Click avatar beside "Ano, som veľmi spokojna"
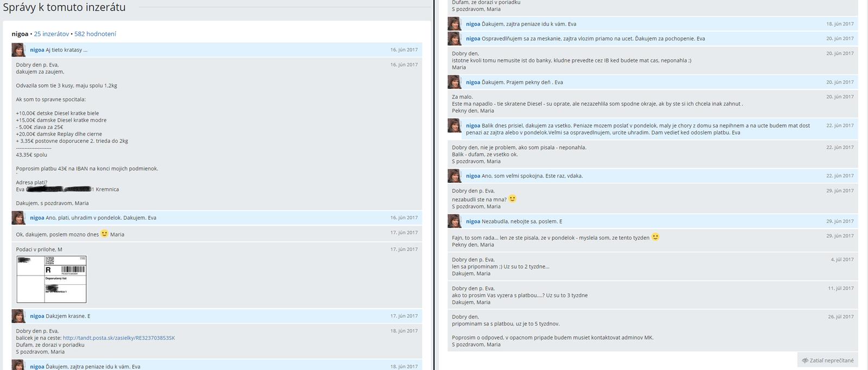 (454, 176)
